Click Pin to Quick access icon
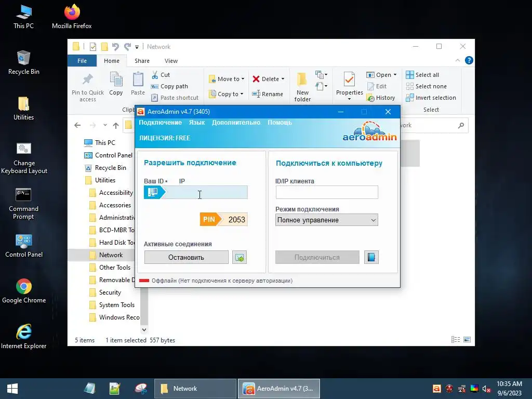Image resolution: width=532 pixels, height=399 pixels. tap(87, 79)
